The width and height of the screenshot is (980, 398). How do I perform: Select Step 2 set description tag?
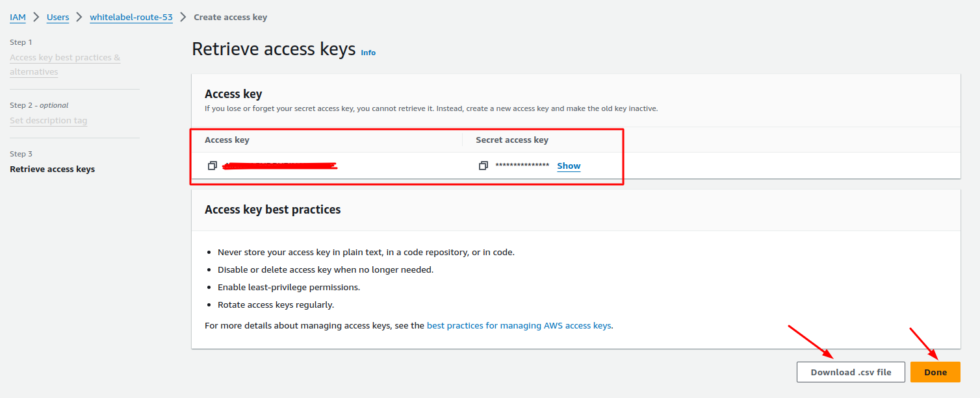pyautogui.click(x=48, y=120)
